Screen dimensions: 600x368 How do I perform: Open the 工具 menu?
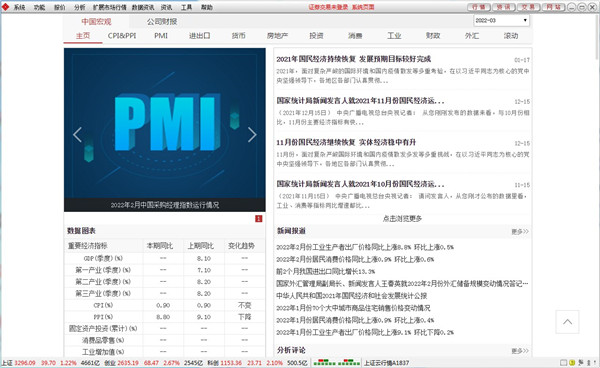click(x=186, y=7)
